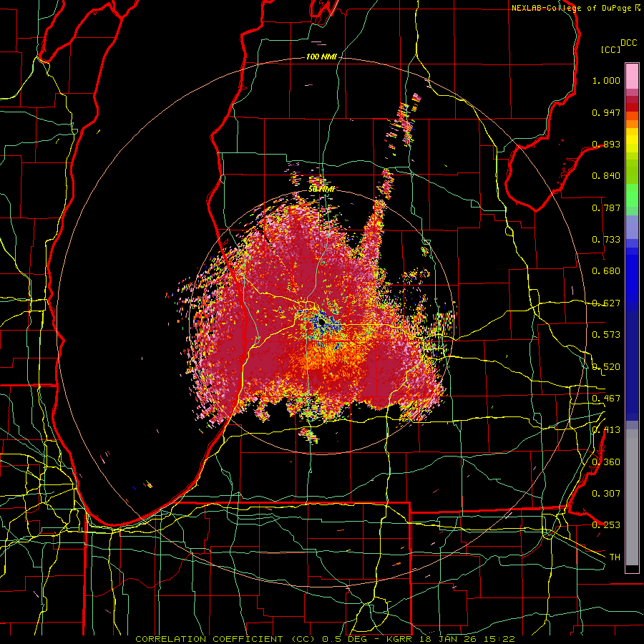Click the KGRR station identifier in caption
Image resolution: width=644 pixels, height=644 pixels.
(x=401, y=639)
